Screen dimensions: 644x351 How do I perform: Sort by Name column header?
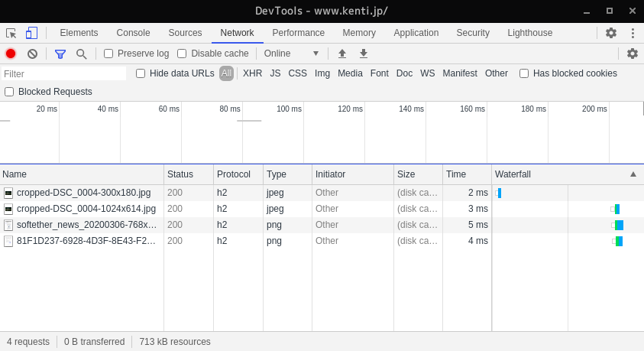(82, 174)
